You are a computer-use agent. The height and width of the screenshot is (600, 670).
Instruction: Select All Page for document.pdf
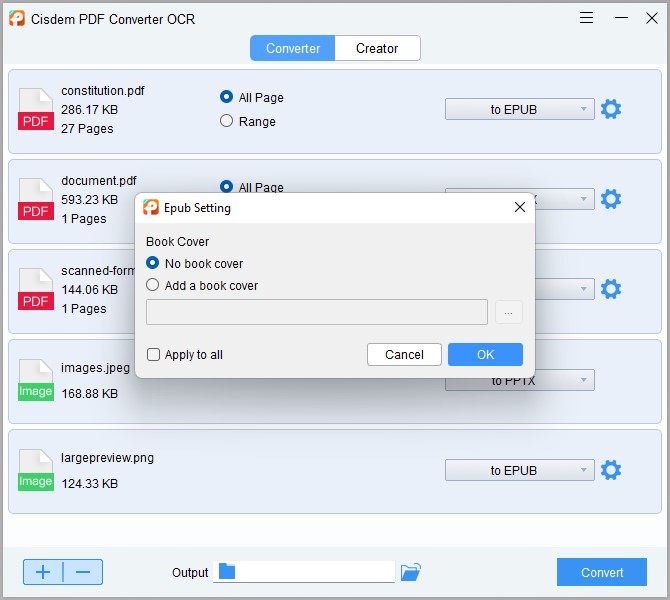click(226, 187)
